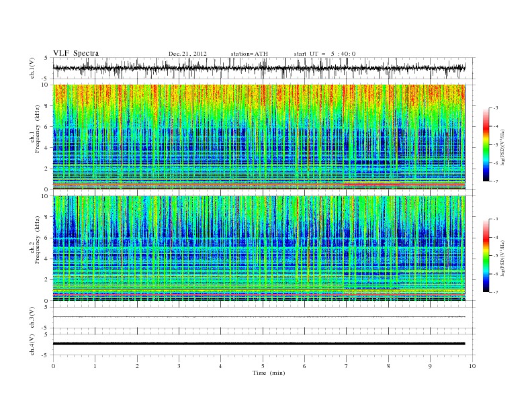The height and width of the screenshot is (411, 532).
Task: Click the "station=ATH" header text
Action: (249, 54)
